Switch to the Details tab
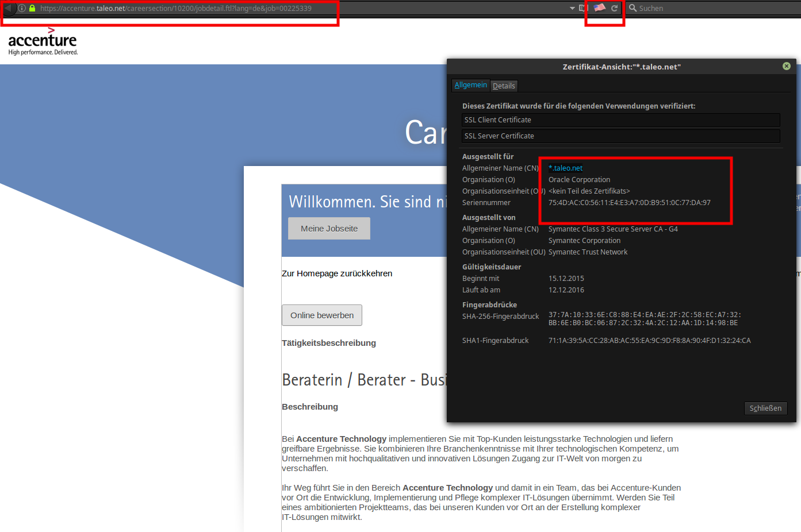 click(x=504, y=86)
